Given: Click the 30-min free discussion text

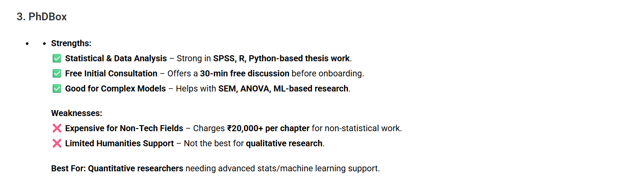Looking at the screenshot, I should [x=244, y=73].
